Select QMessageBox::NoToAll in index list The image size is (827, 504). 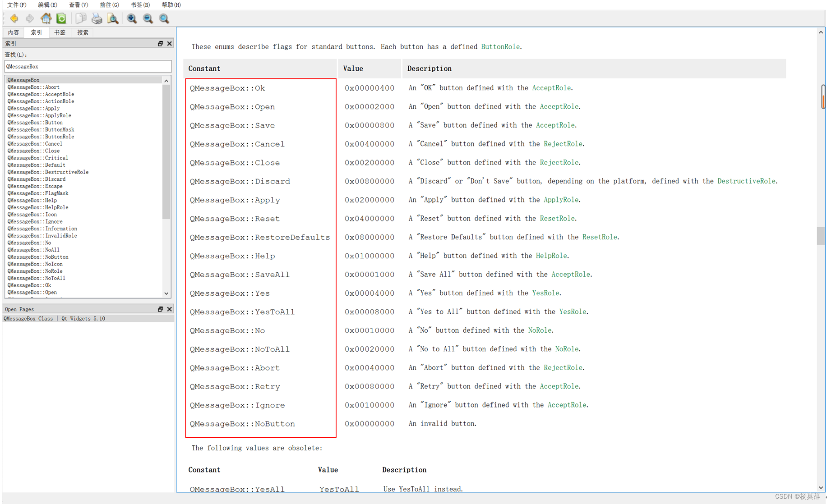coord(37,278)
